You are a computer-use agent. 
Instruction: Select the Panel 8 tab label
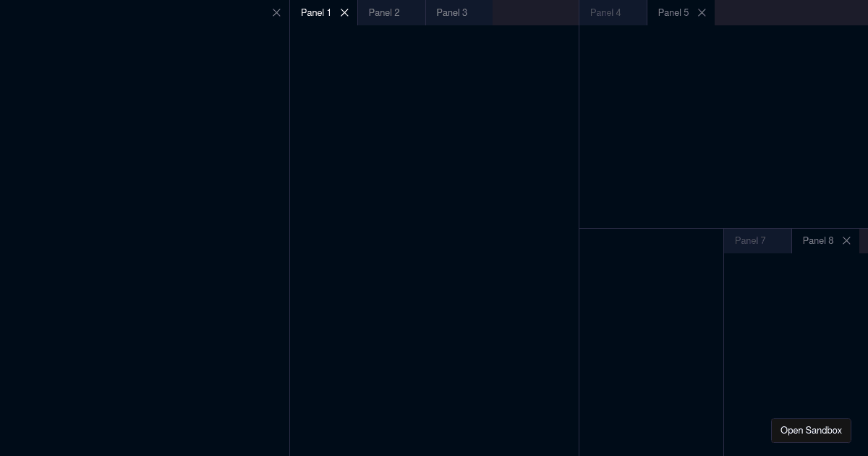pos(817,240)
